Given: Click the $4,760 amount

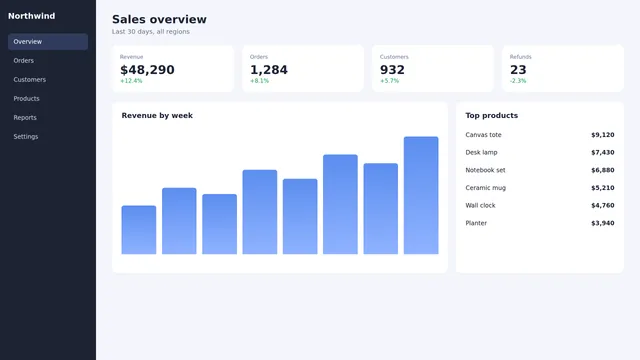Looking at the screenshot, I should pos(602,205).
